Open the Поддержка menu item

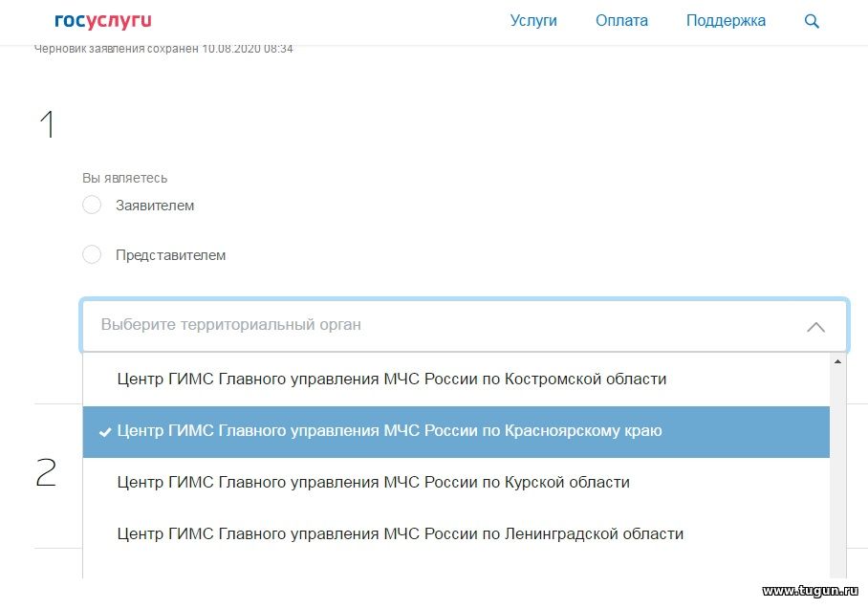click(726, 20)
